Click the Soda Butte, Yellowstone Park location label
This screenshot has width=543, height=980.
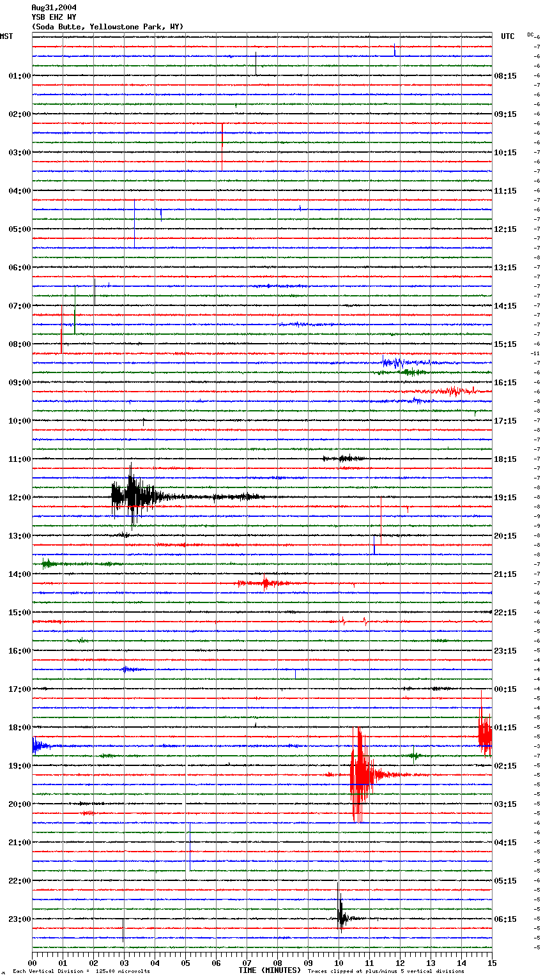click(107, 27)
